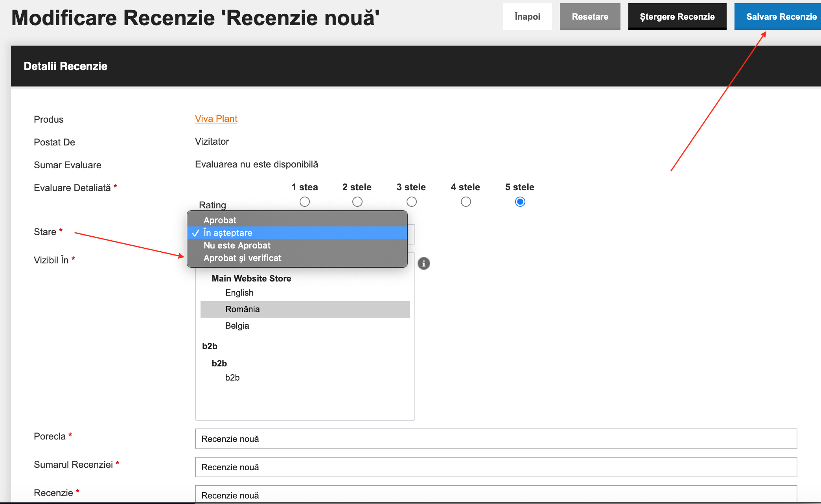Click the Resetare button

click(590, 17)
